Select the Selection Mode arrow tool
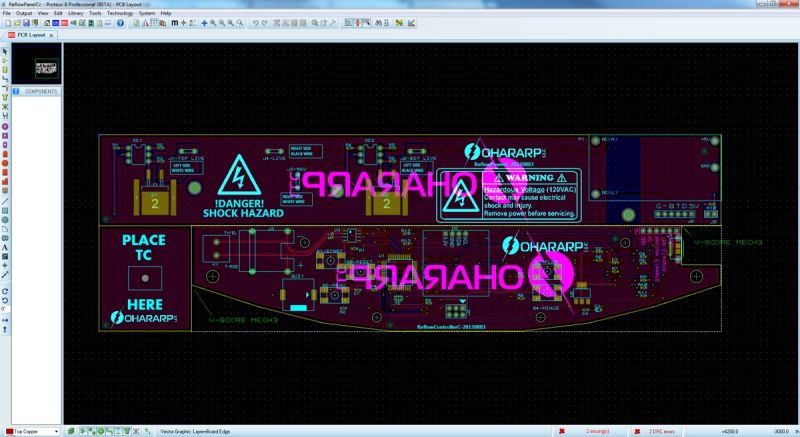Screen dimensions: 800x437 (x=5, y=51)
